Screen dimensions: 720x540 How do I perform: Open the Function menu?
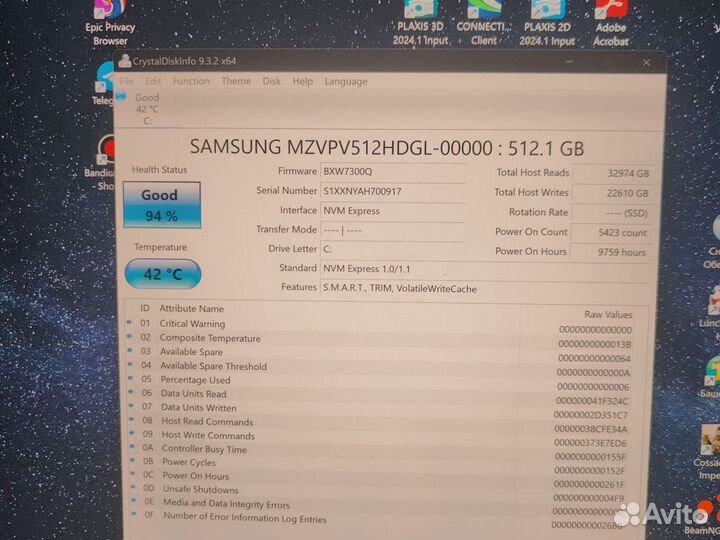click(191, 81)
